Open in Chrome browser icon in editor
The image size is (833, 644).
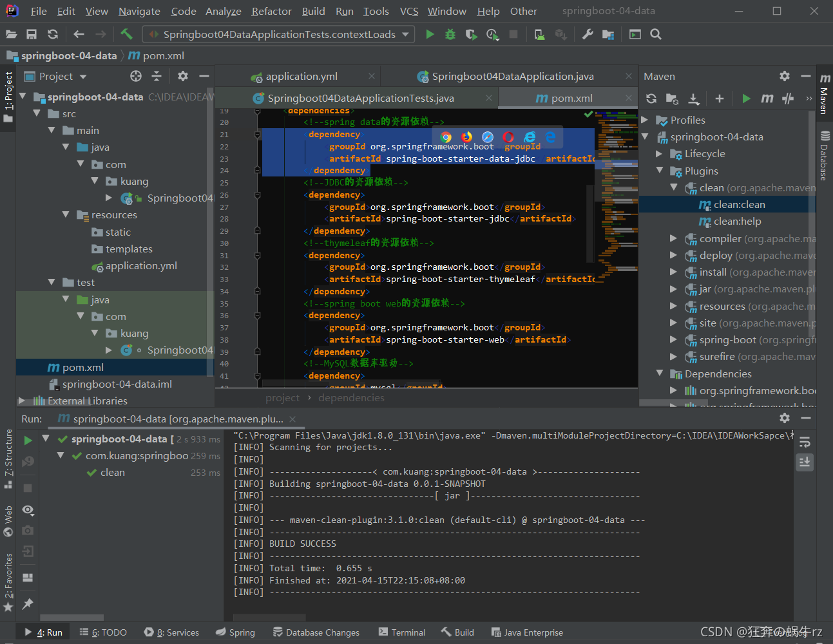coord(446,137)
